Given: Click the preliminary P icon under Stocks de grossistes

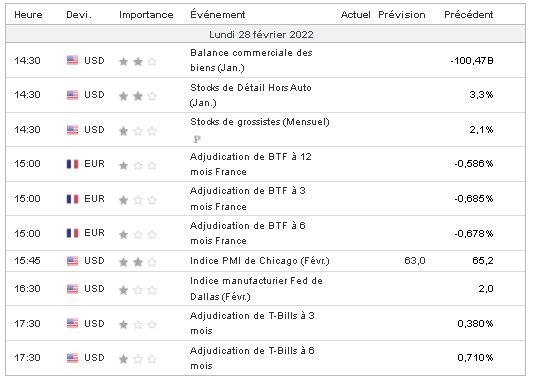Looking at the screenshot, I should point(197,139).
